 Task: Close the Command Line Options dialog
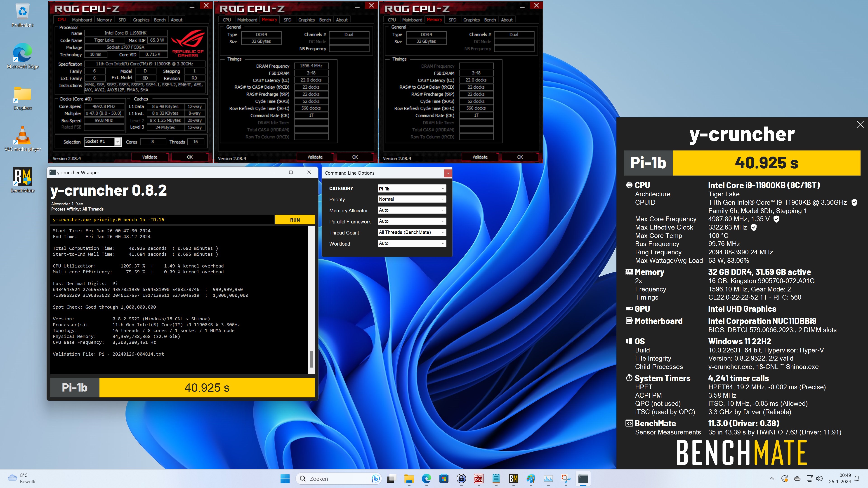click(448, 173)
